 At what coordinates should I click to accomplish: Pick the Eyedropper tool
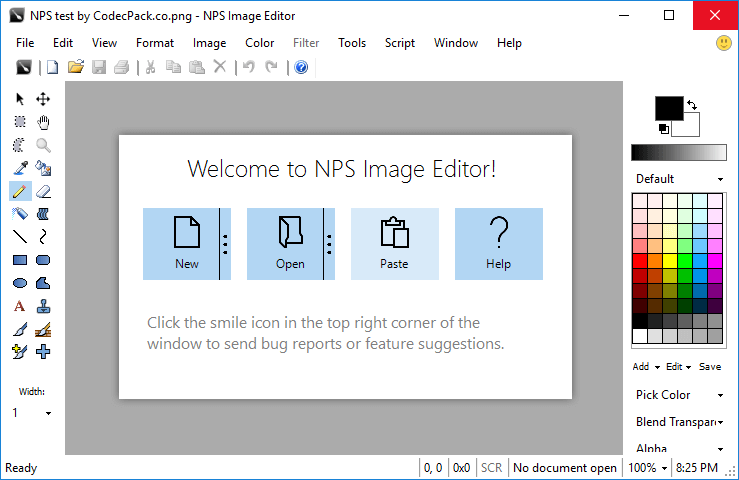click(x=20, y=167)
